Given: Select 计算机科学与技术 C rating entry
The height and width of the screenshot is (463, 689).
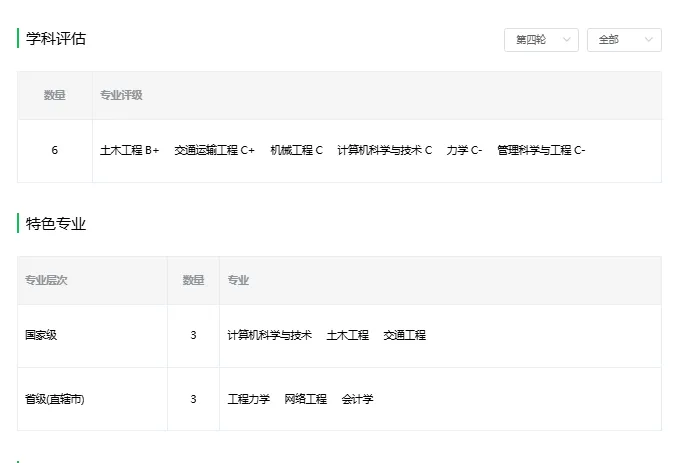Looking at the screenshot, I should point(384,150).
